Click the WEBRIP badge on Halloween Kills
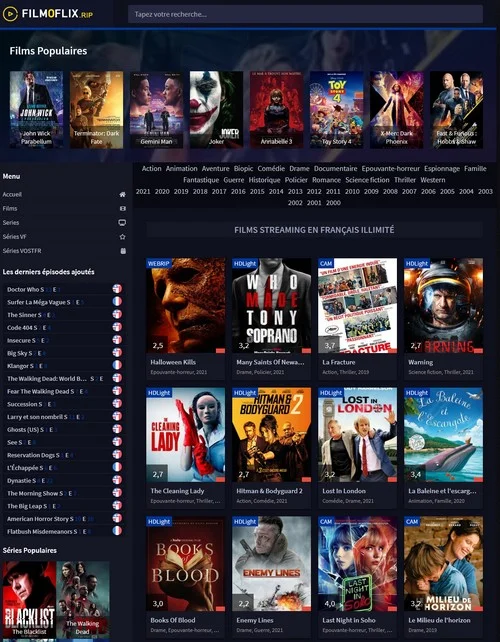This screenshot has height=642, width=500. click(159, 263)
